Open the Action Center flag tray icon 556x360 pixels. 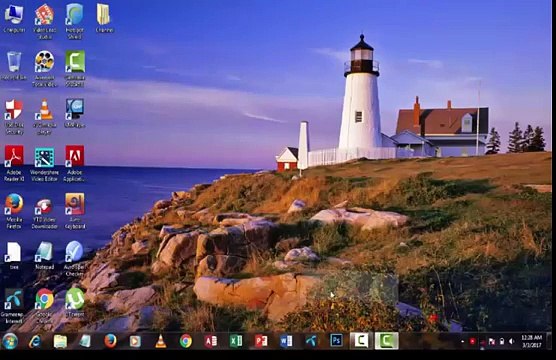[x=492, y=342]
